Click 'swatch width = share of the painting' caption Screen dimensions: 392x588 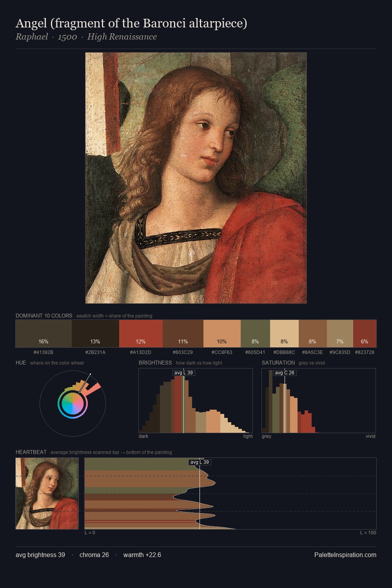(x=114, y=316)
